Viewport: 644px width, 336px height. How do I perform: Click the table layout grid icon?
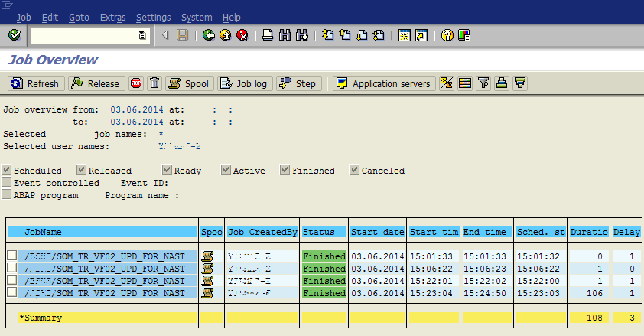point(465,83)
